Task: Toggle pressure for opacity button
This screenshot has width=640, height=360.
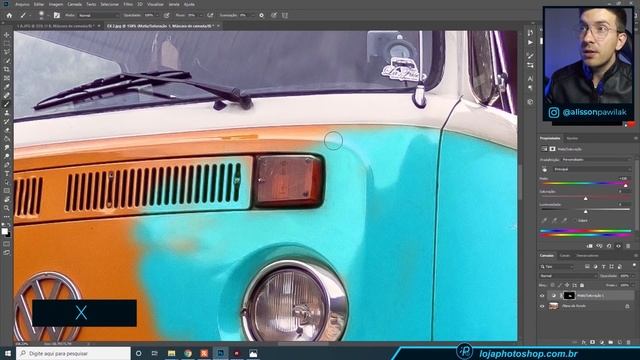Action: pyautogui.click(x=167, y=15)
